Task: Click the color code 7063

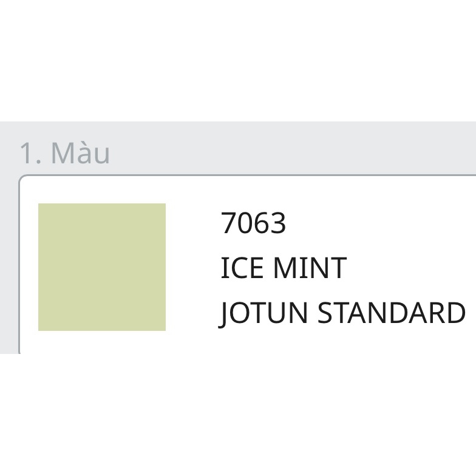Action: 253,223
